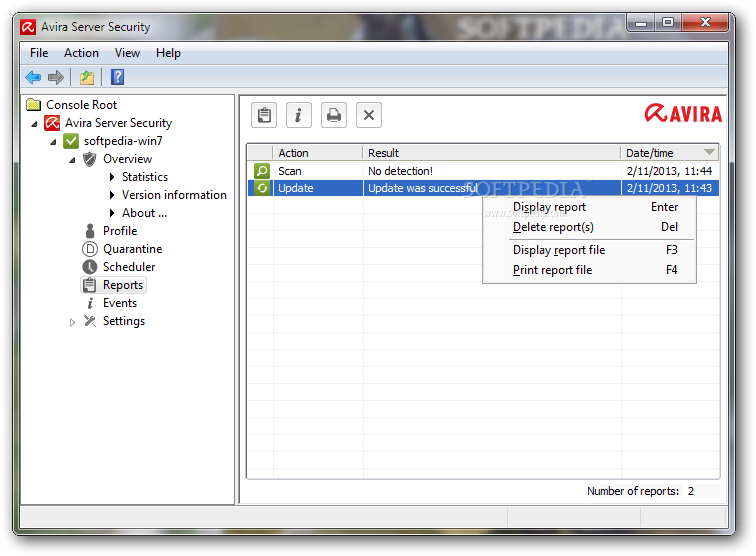Minimize the Avira Server Security window
This screenshot has width=756, height=556.
click(x=641, y=23)
